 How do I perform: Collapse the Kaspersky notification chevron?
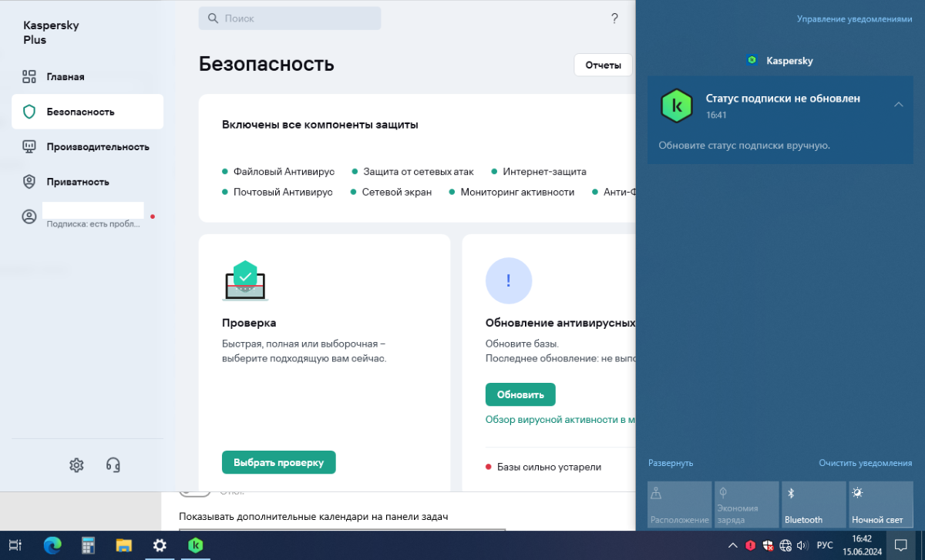(898, 104)
